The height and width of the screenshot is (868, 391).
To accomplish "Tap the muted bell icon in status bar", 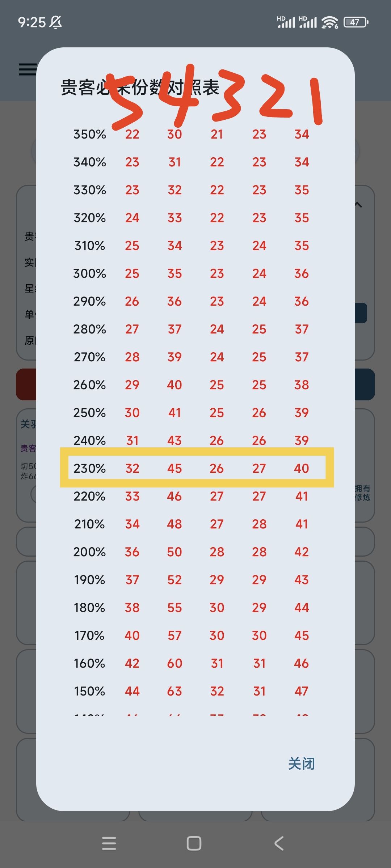I will pos(56,22).
